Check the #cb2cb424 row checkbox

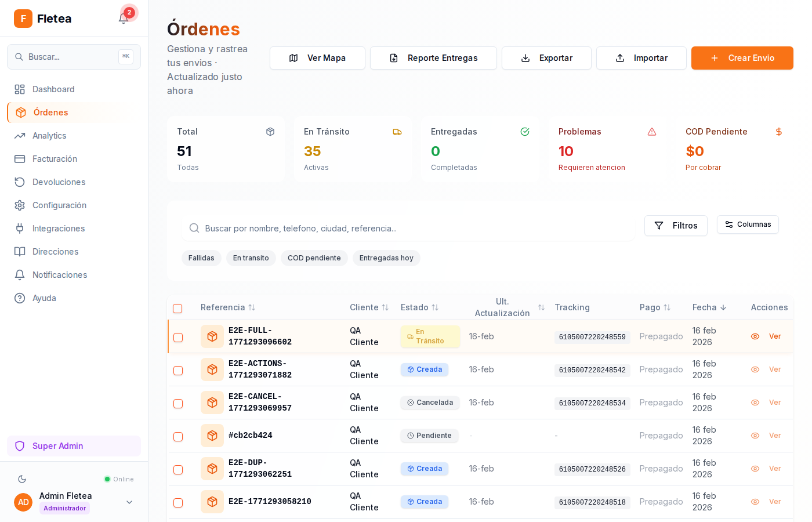point(178,437)
